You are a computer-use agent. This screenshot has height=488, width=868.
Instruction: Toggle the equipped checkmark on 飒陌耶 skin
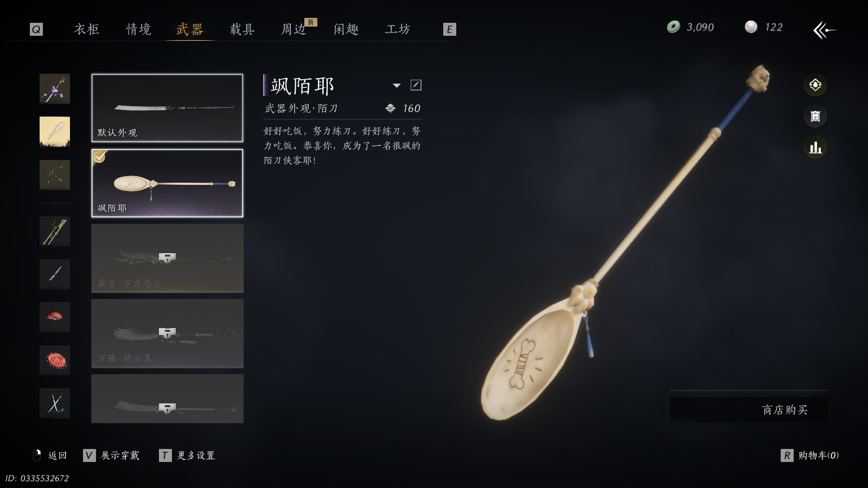(x=99, y=157)
